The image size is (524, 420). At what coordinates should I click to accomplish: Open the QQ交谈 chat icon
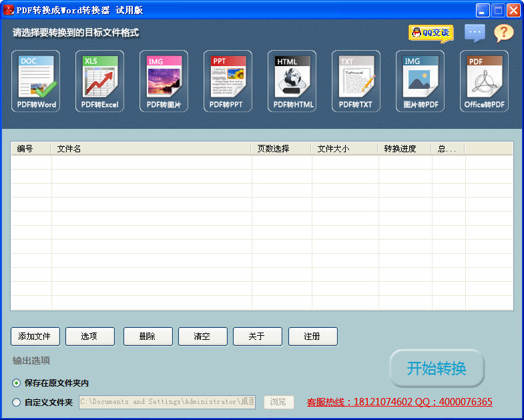coord(431,33)
